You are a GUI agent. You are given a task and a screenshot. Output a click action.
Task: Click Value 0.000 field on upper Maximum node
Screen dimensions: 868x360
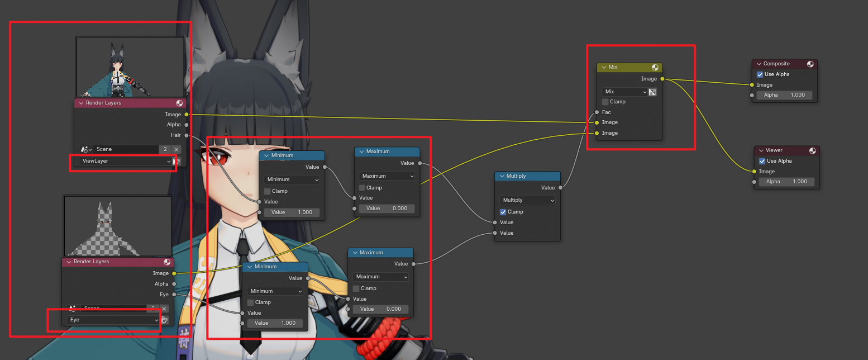pyautogui.click(x=387, y=209)
